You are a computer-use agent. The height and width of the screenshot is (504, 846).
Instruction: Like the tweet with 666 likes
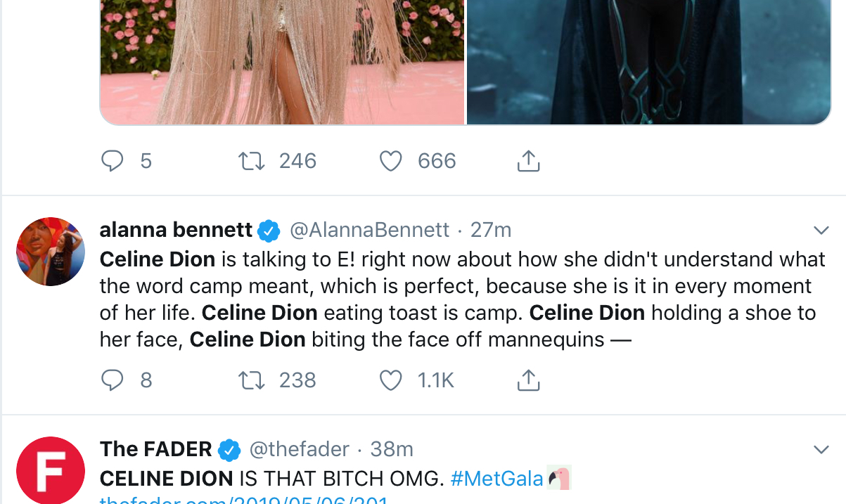click(391, 162)
